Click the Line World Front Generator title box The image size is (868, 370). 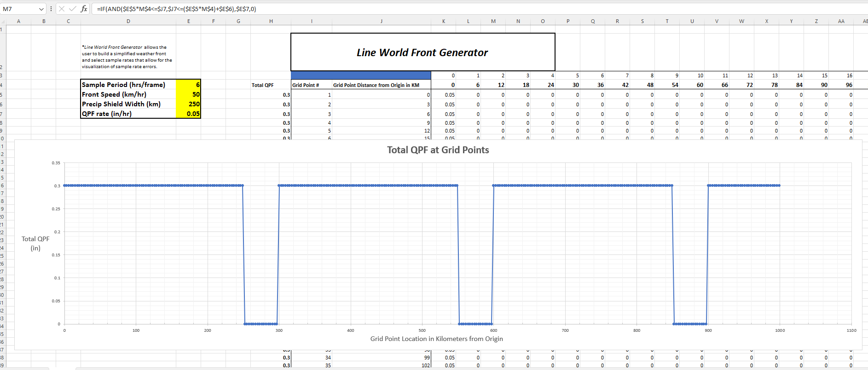422,52
